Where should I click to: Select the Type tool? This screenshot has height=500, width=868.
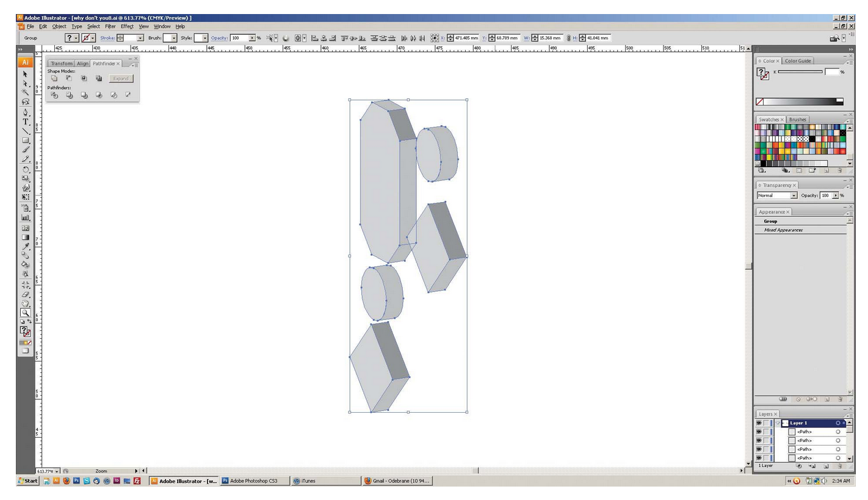[25, 121]
